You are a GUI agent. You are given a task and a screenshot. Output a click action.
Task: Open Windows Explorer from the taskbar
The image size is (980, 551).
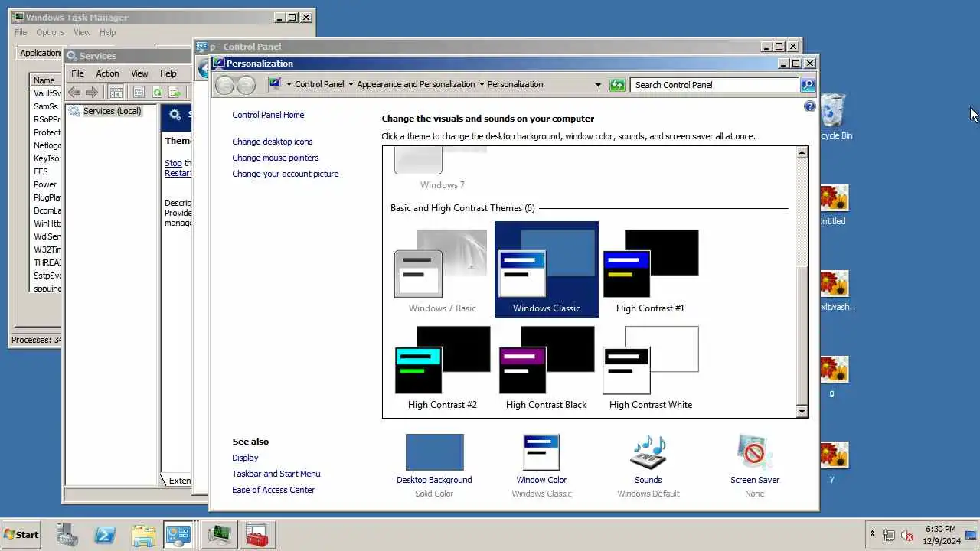pos(143,535)
